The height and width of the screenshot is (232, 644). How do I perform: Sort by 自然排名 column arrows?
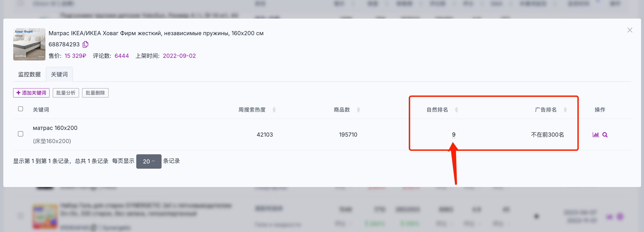click(x=456, y=110)
